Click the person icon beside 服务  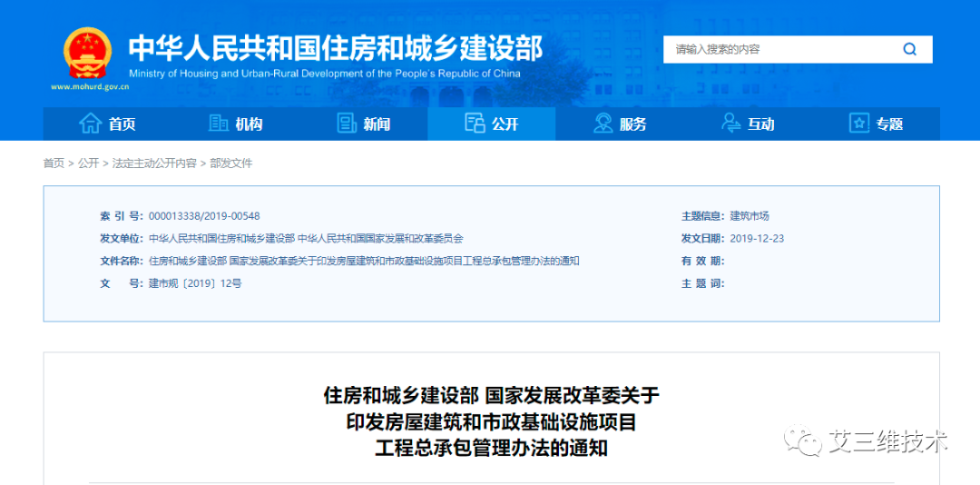[603, 124]
